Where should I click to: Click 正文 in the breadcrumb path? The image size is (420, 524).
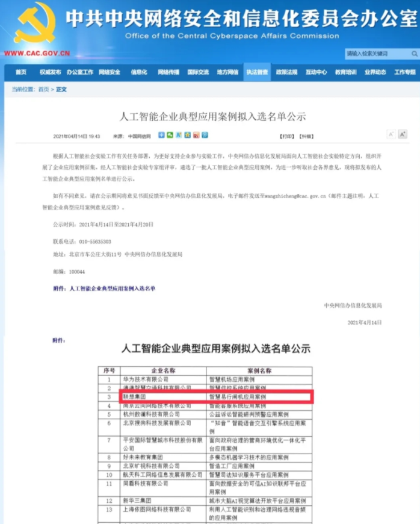point(61,90)
